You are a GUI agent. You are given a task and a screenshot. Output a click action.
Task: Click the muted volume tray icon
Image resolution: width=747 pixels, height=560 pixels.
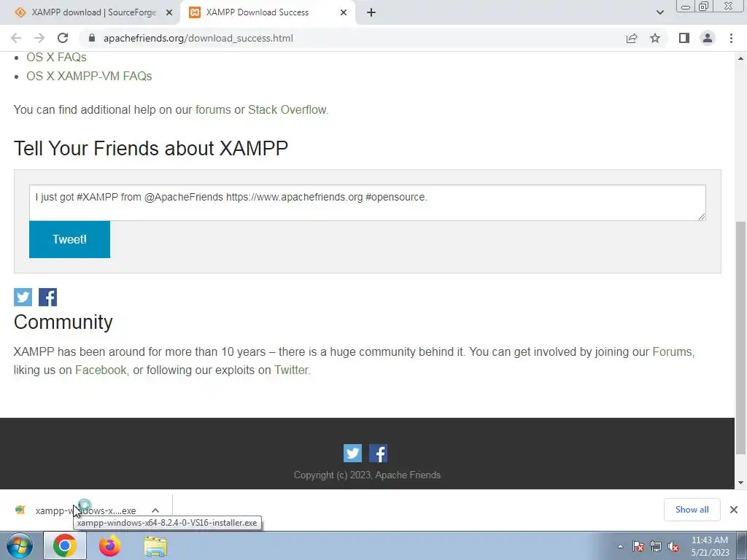pyautogui.click(x=673, y=547)
